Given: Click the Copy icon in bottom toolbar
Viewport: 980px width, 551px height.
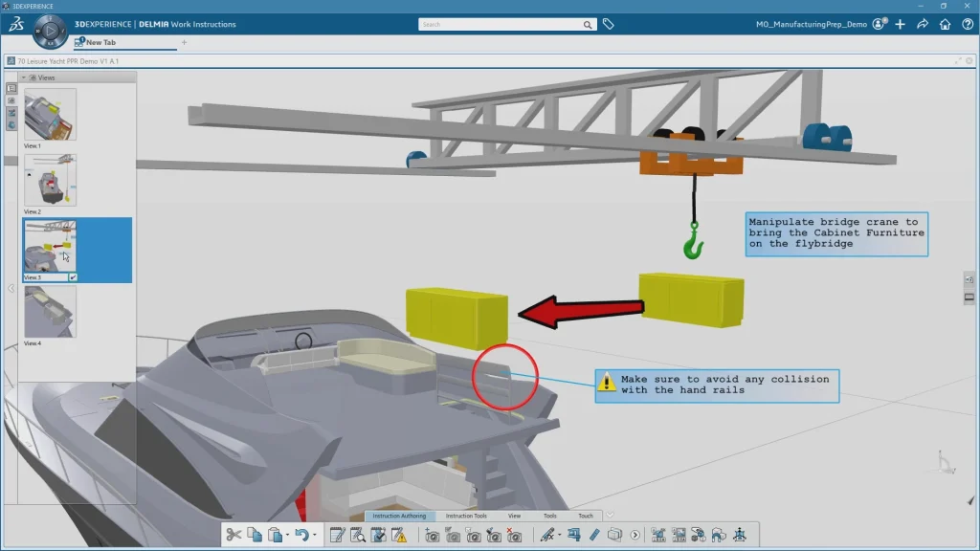Looking at the screenshot, I should 255,536.
